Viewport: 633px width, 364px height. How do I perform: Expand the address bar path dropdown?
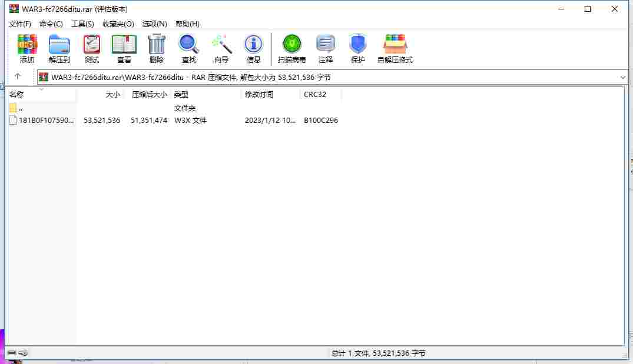pyautogui.click(x=622, y=77)
